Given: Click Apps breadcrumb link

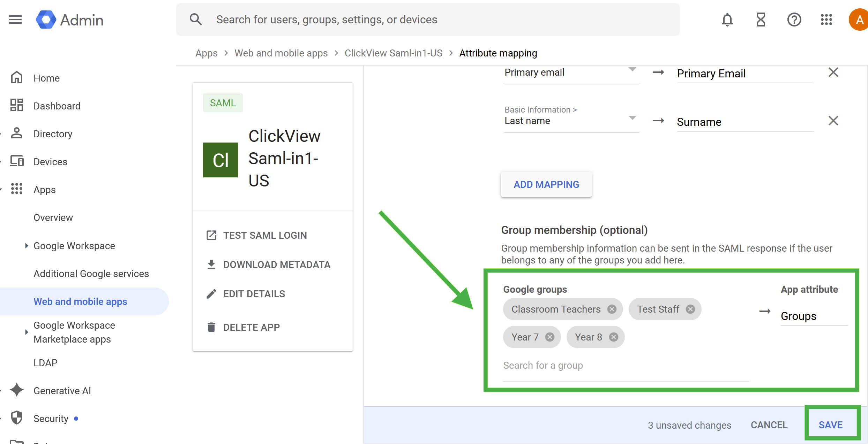Looking at the screenshot, I should (206, 53).
